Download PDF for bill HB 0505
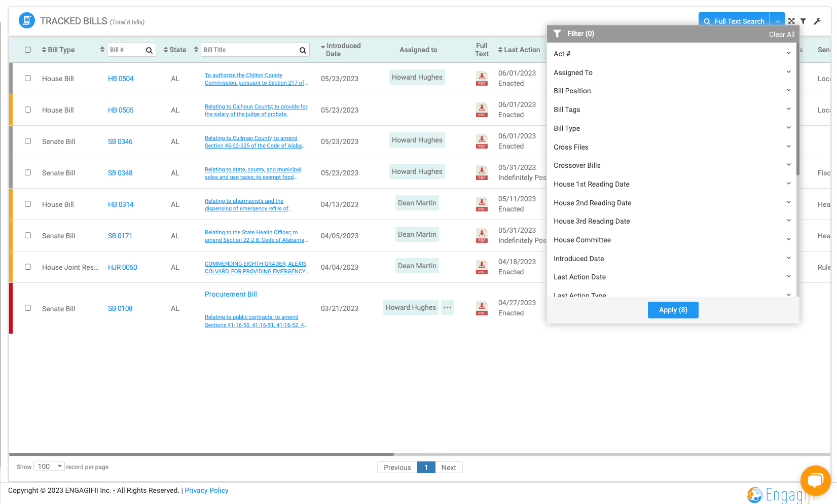837x504 pixels. tap(482, 110)
